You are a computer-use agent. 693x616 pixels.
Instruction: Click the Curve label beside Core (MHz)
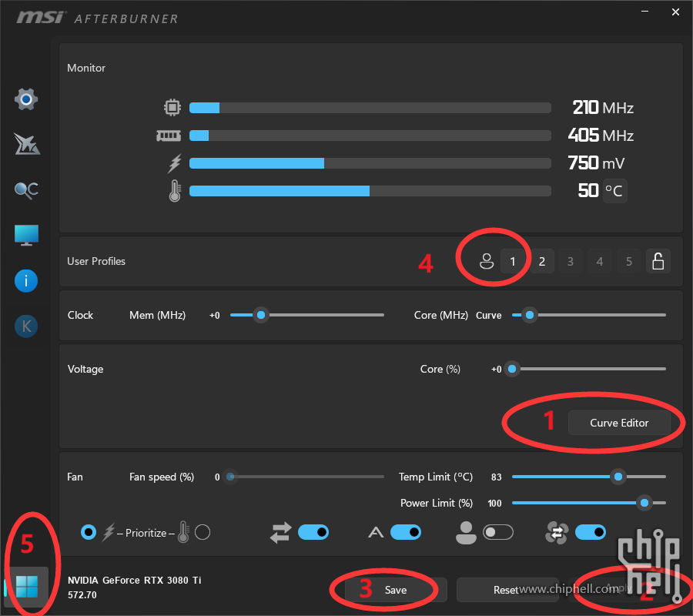[x=488, y=316]
